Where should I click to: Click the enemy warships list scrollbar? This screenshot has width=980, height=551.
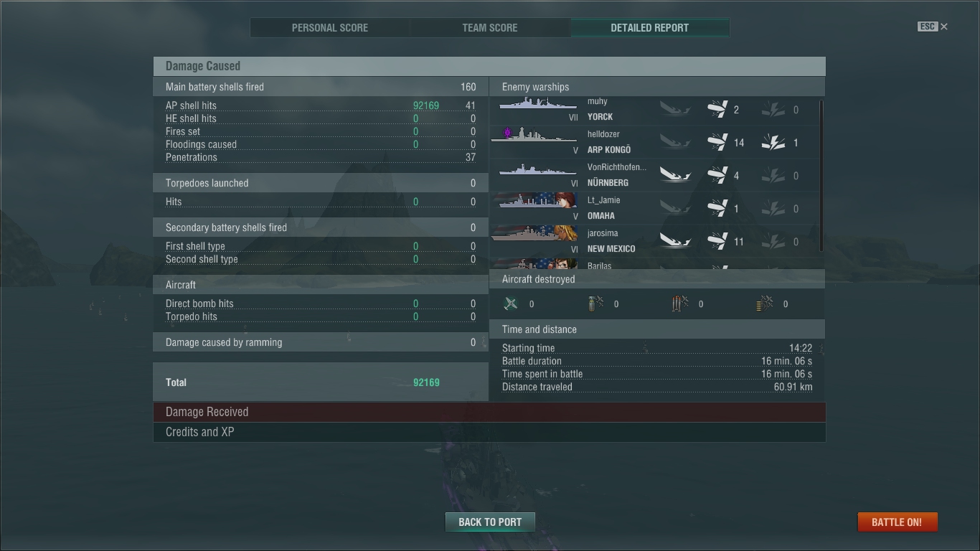pos(821,176)
